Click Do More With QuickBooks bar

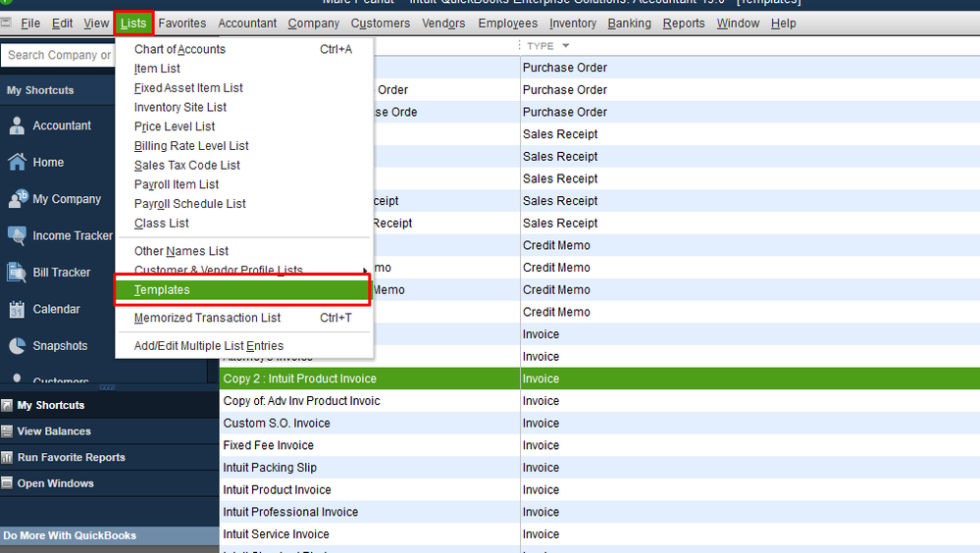(x=109, y=535)
